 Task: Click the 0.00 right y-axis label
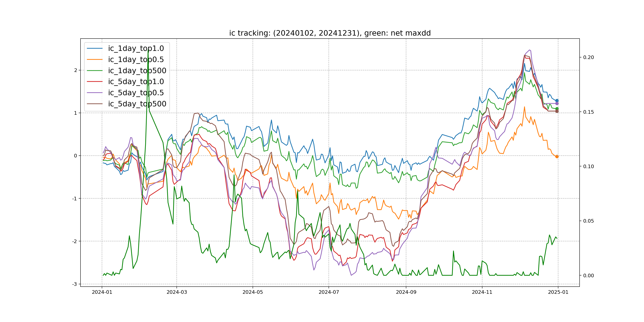click(588, 275)
